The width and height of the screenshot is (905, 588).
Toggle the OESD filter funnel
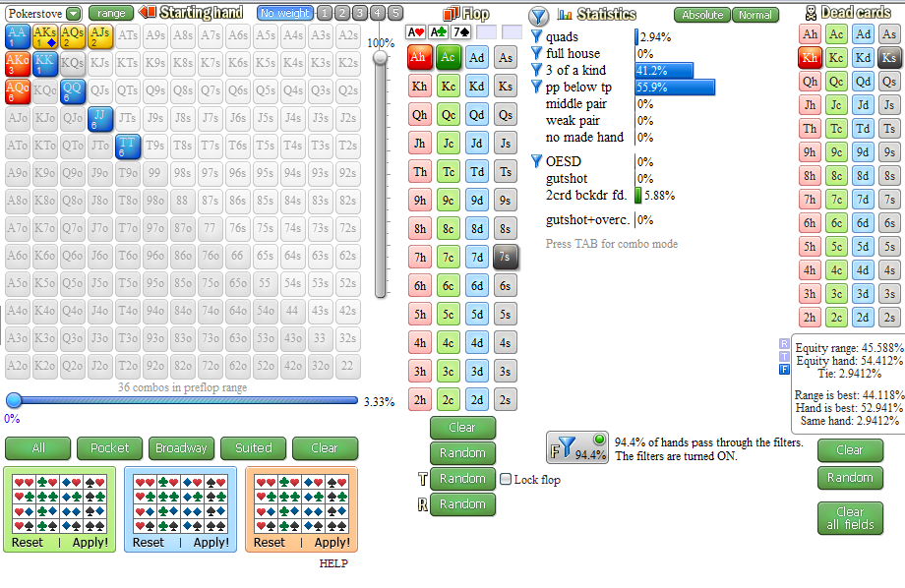[x=537, y=161]
